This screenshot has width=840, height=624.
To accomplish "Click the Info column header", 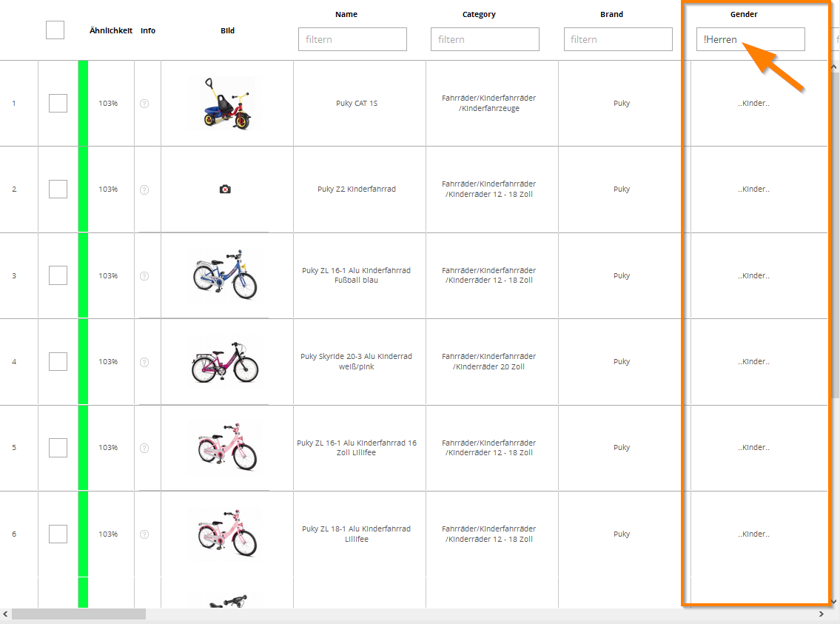I will point(148,30).
